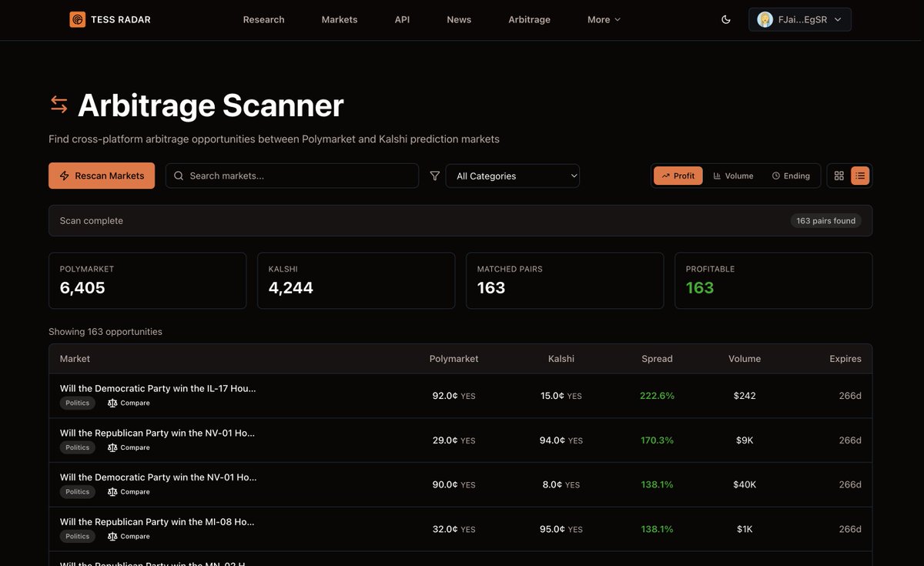
Task: Click the Rescan Markets button
Action: point(102,176)
